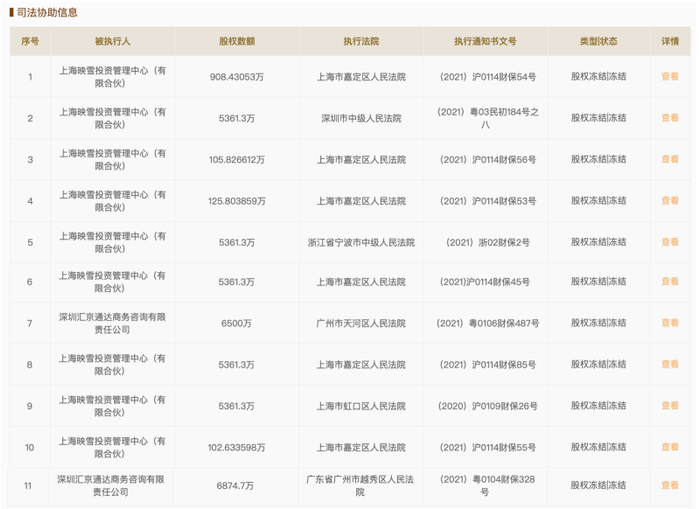Select case number 沪0114财保55号
This screenshot has height=509, width=700.
tap(504, 447)
